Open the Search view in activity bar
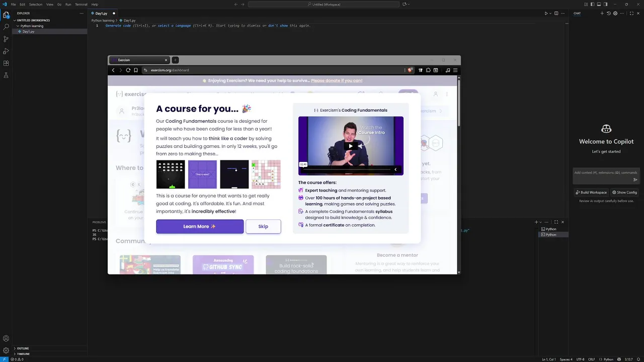 coord(6,27)
